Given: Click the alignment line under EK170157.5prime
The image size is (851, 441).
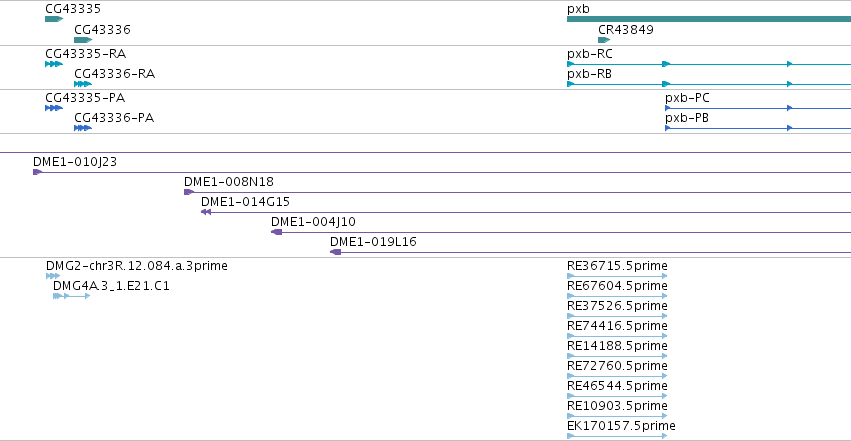Looking at the screenshot, I should point(617,436).
